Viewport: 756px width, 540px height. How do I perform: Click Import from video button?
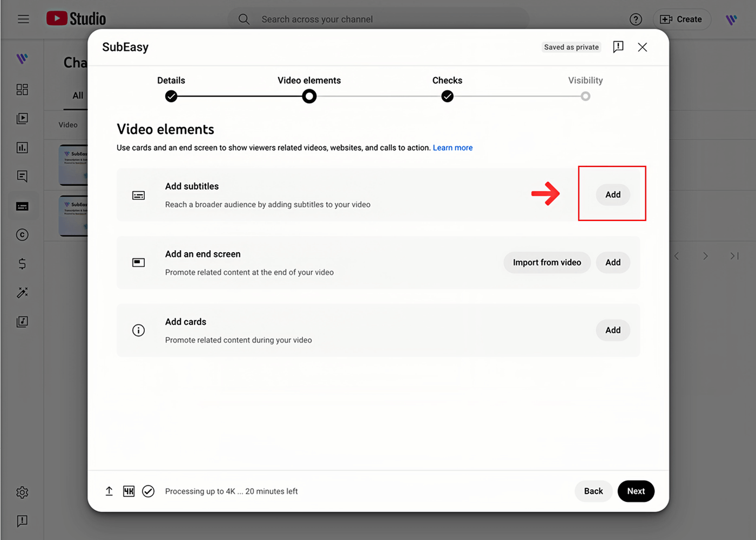click(547, 262)
